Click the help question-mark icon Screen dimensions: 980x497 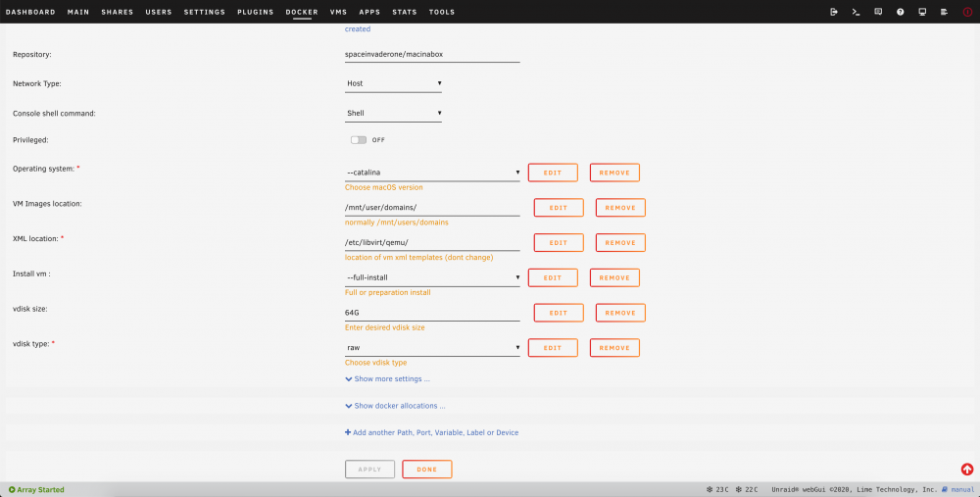click(900, 12)
